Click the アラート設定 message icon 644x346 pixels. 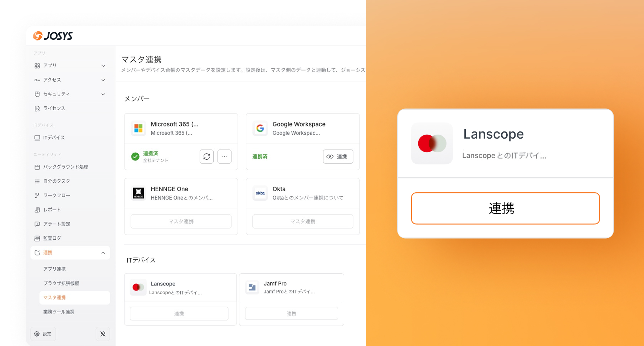coord(37,224)
